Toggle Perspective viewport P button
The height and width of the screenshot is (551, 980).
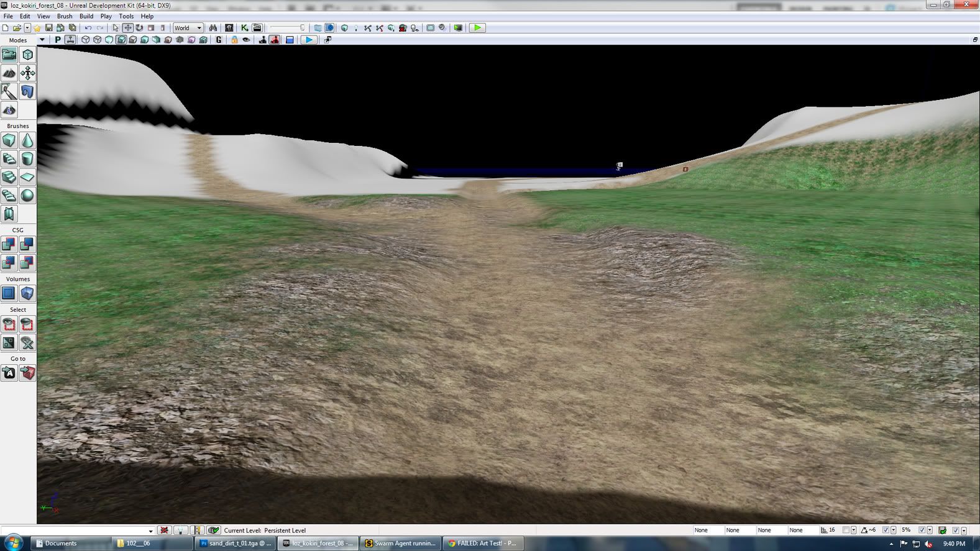pos(58,40)
